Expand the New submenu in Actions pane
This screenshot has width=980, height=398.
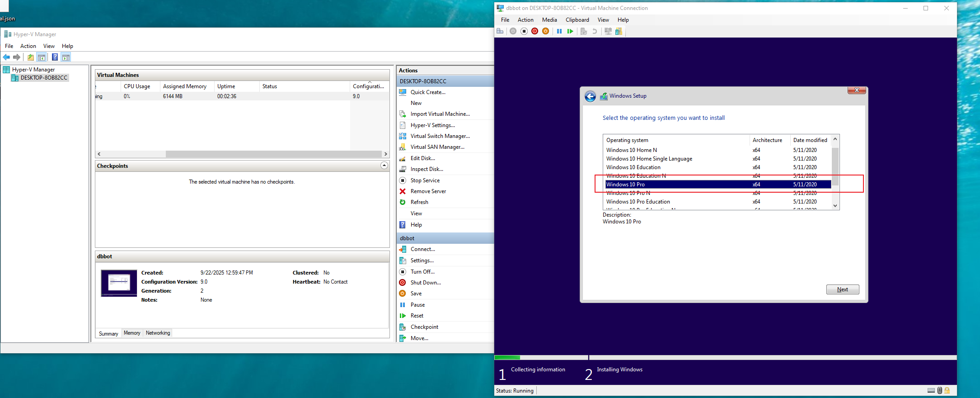(416, 103)
